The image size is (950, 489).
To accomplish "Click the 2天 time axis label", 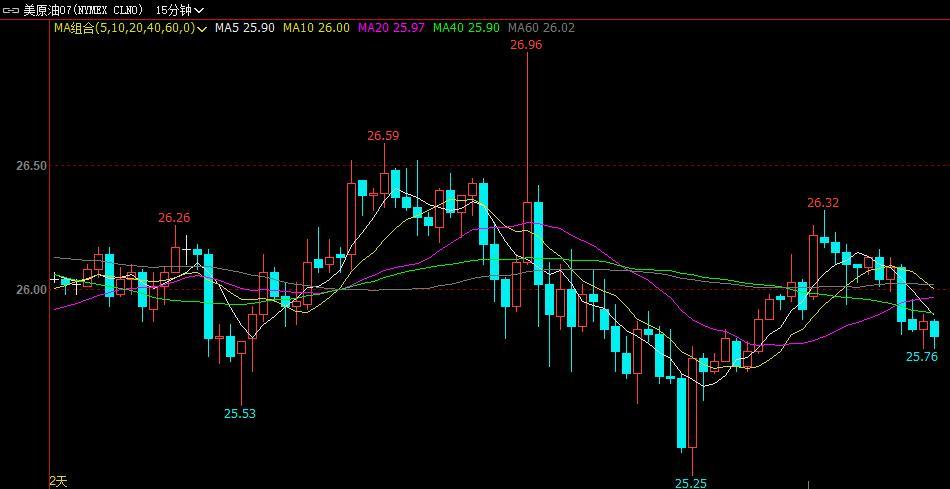I will [59, 481].
